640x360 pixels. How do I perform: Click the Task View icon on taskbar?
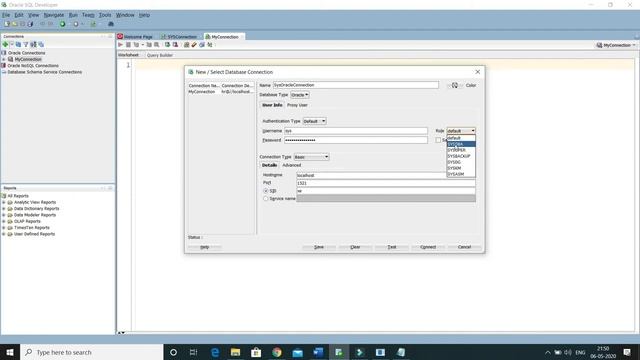[x=193, y=352]
